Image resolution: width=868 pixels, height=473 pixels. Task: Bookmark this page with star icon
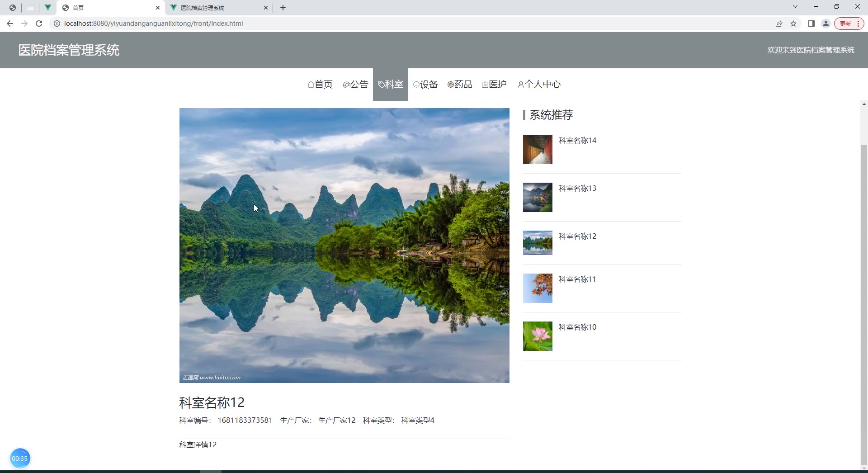click(x=793, y=24)
